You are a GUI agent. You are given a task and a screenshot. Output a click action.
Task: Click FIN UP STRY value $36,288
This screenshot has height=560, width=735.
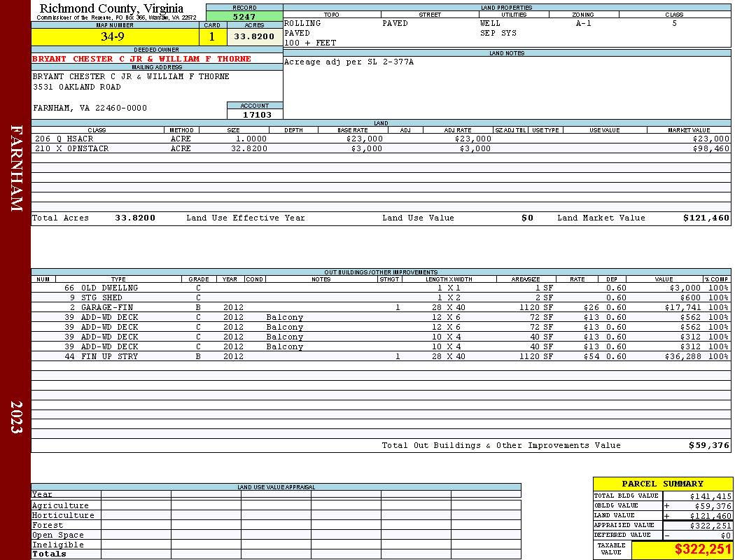[683, 356]
